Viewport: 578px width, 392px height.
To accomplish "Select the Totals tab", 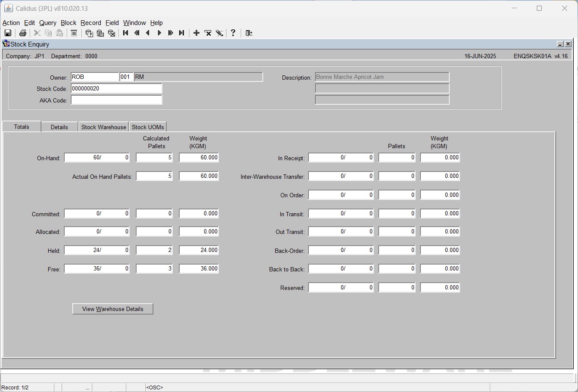I will point(22,127).
